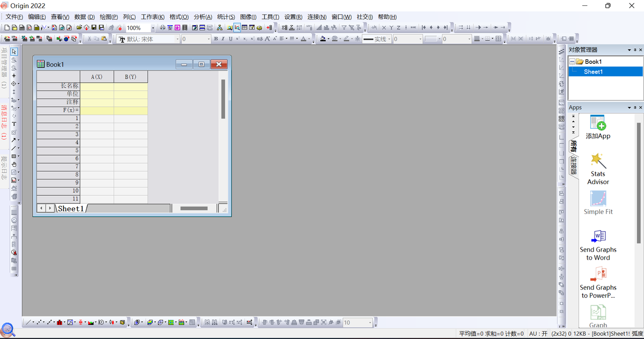Set column as Z using the Z icon
The width and height of the screenshot is (644, 339).
coord(399,27)
